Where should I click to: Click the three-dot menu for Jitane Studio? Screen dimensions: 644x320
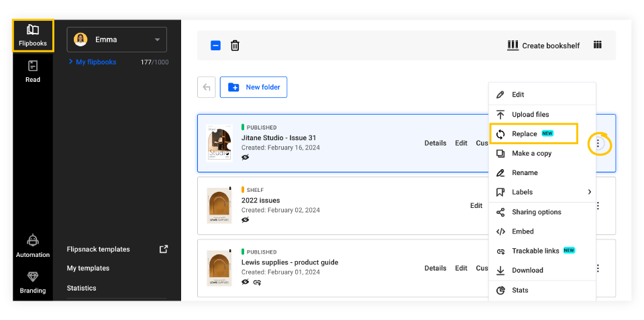598,144
